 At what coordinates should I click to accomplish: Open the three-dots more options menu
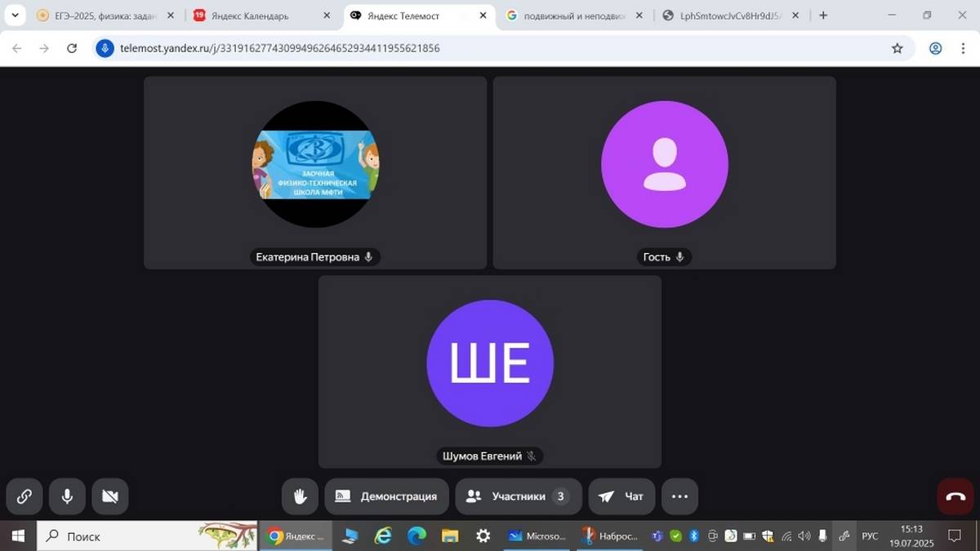(679, 496)
